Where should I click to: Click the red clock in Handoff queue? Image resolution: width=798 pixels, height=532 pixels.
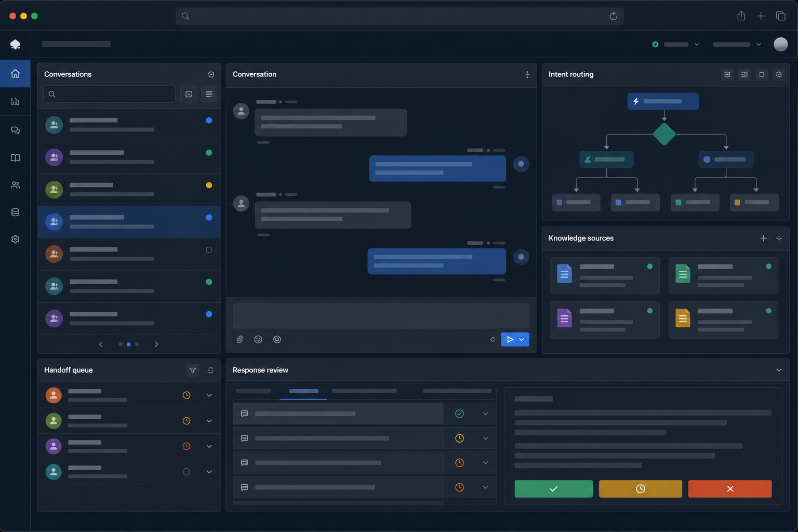click(187, 446)
